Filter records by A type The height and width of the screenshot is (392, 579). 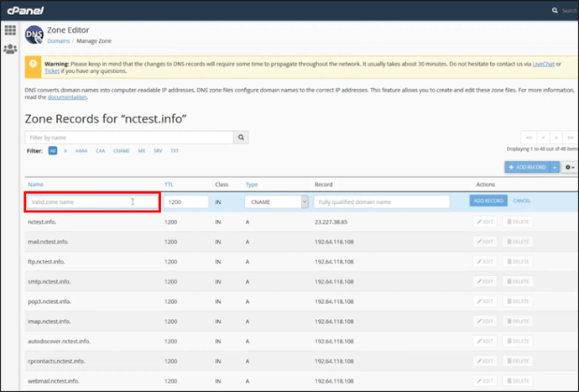(x=65, y=151)
